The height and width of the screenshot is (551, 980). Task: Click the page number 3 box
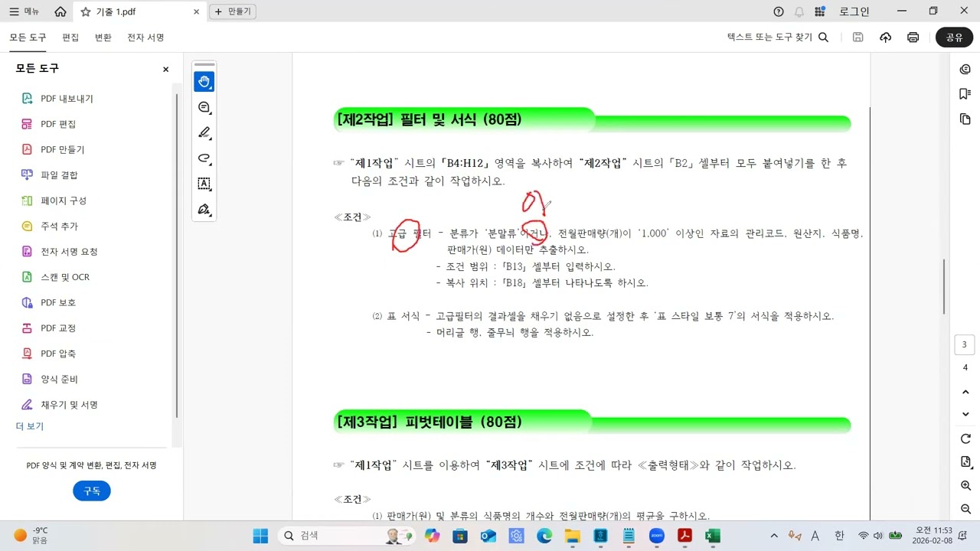tap(965, 344)
